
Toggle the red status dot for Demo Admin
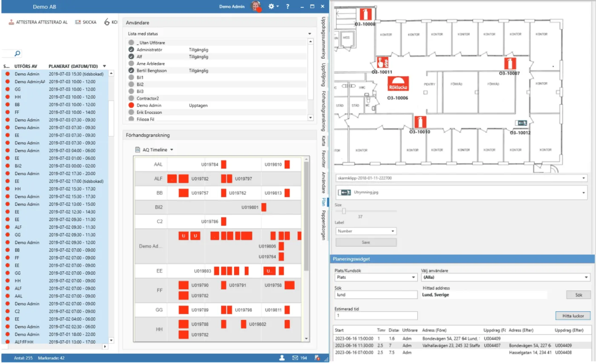131,105
